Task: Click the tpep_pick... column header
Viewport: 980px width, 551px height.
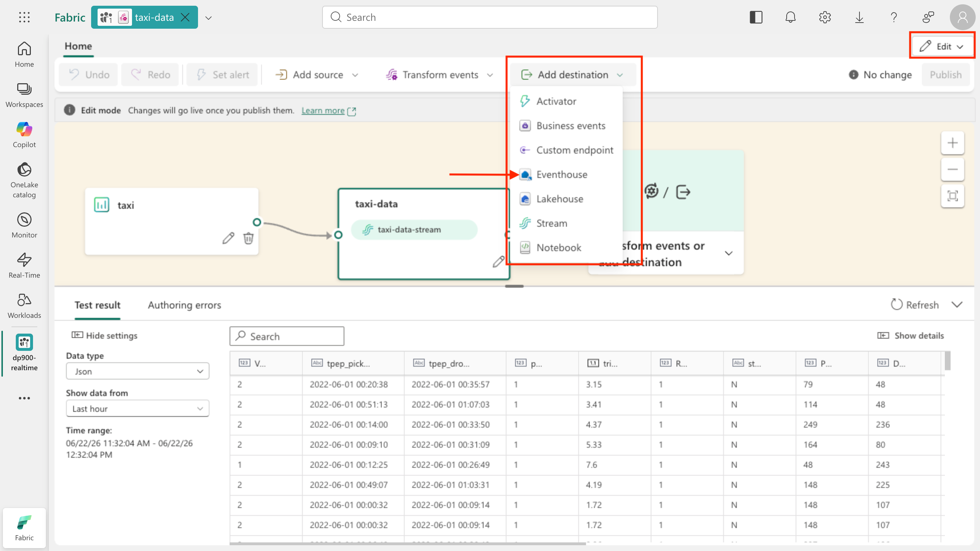Action: pos(353,363)
